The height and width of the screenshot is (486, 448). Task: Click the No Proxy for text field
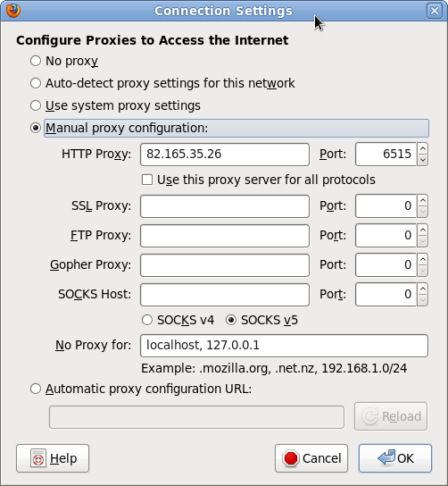click(x=284, y=346)
